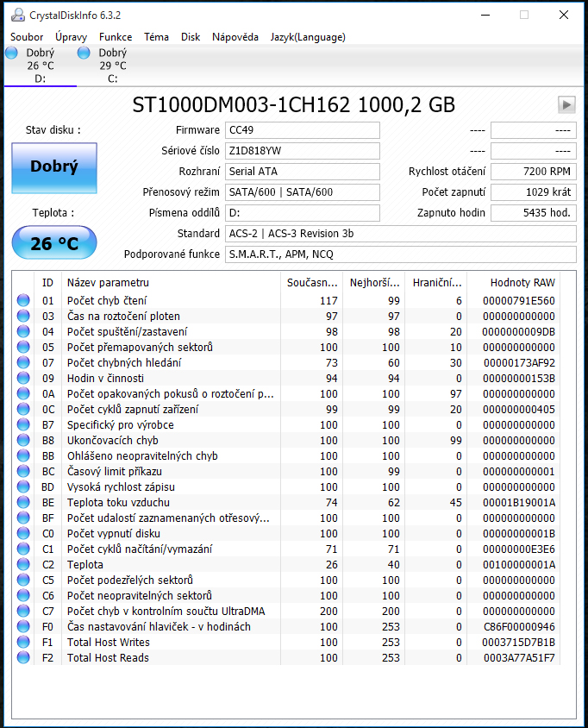Click status icon of row C5 podezřelých sektorů
588x728 pixels.
[23, 580]
